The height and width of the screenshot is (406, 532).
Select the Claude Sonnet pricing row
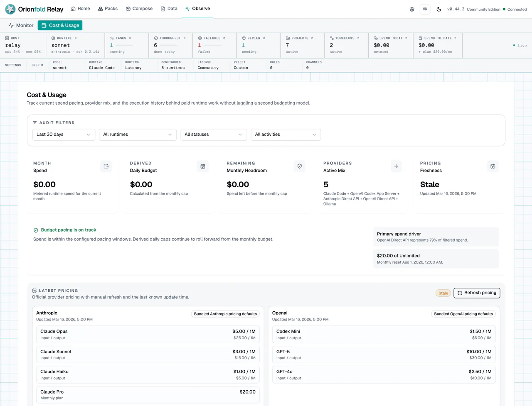pyautogui.click(x=148, y=355)
